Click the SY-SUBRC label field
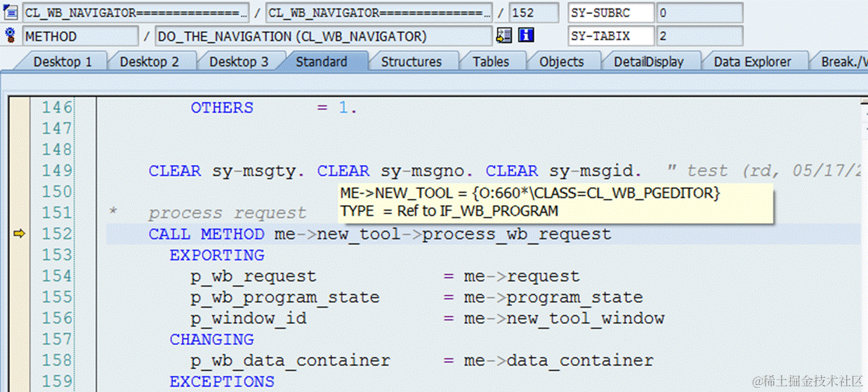The image size is (868, 392). point(611,13)
